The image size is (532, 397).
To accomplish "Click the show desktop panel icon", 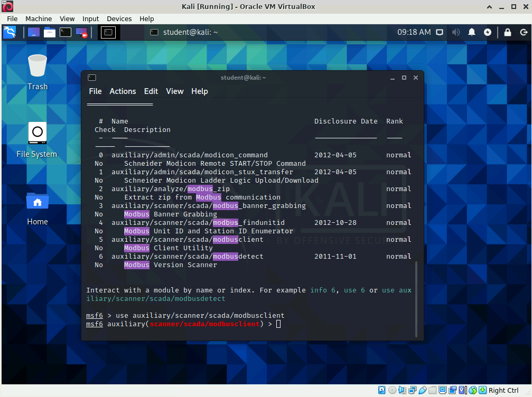I will point(34,33).
